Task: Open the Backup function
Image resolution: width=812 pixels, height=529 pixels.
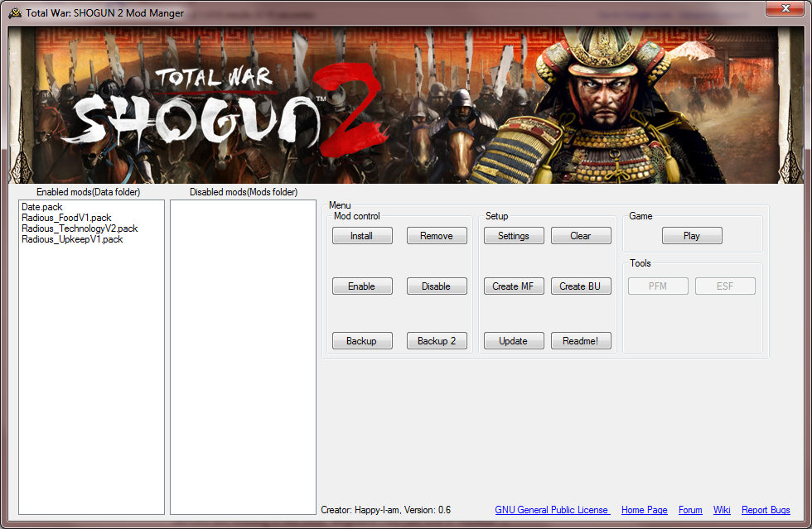Action: 362,340
